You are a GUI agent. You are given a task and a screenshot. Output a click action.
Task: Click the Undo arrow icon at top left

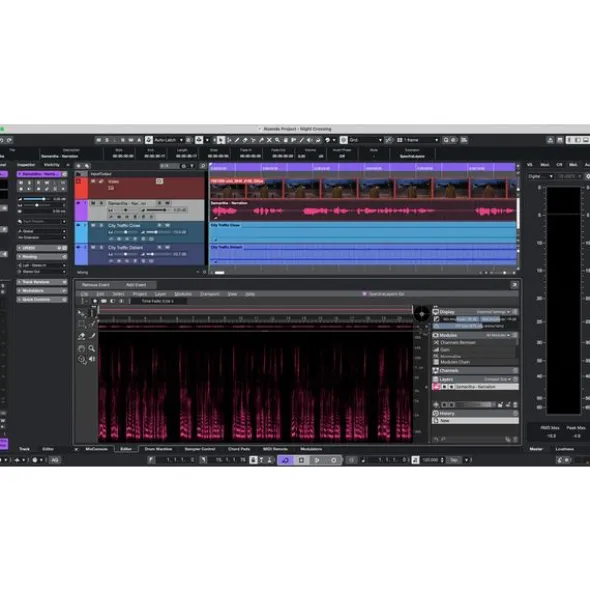pos(2,140)
